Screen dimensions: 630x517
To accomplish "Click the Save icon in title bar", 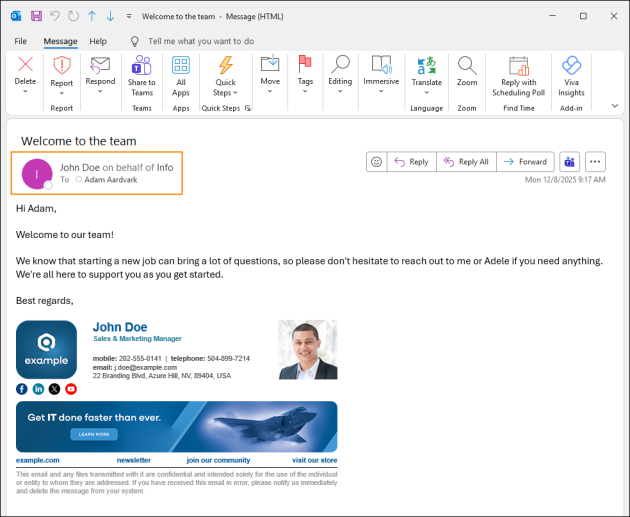I will point(36,16).
